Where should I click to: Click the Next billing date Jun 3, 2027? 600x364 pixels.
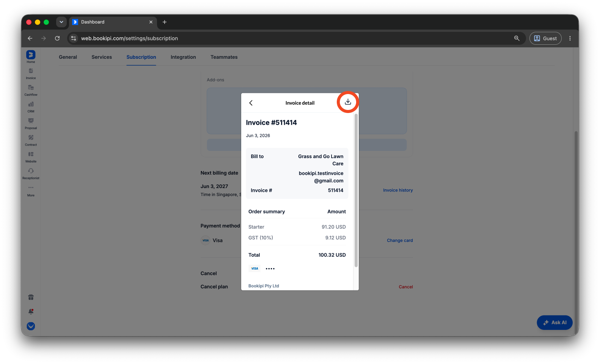(x=214, y=187)
